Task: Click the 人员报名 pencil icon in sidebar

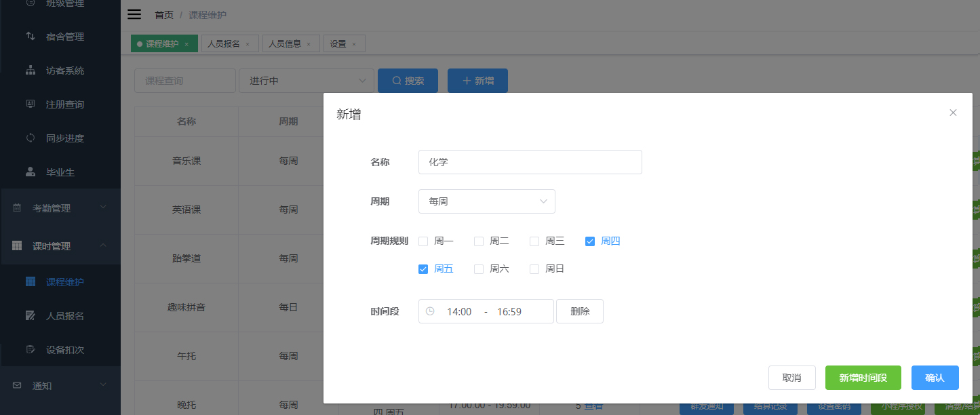Action: click(x=31, y=316)
